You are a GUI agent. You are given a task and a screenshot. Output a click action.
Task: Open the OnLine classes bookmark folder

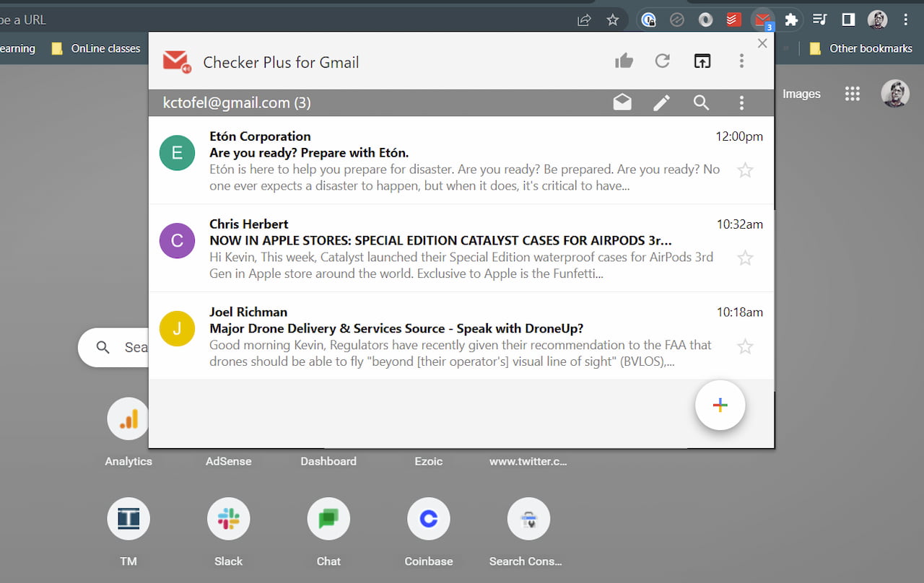pyautogui.click(x=95, y=48)
